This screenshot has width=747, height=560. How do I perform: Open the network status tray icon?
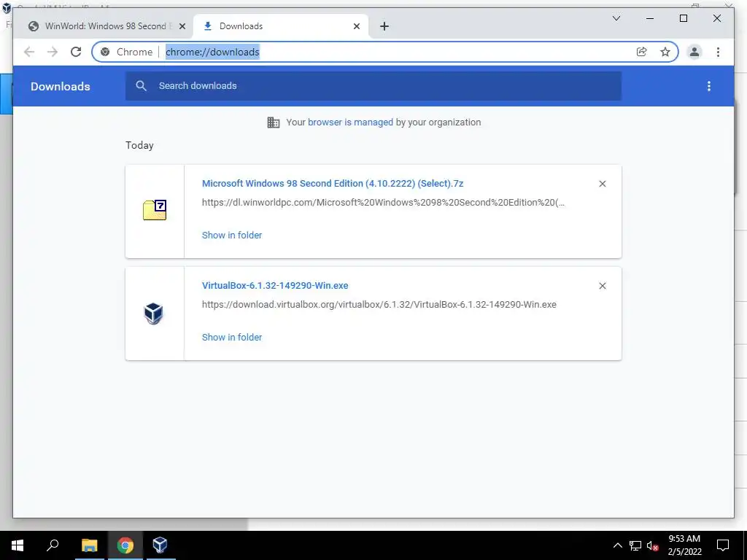click(x=635, y=545)
